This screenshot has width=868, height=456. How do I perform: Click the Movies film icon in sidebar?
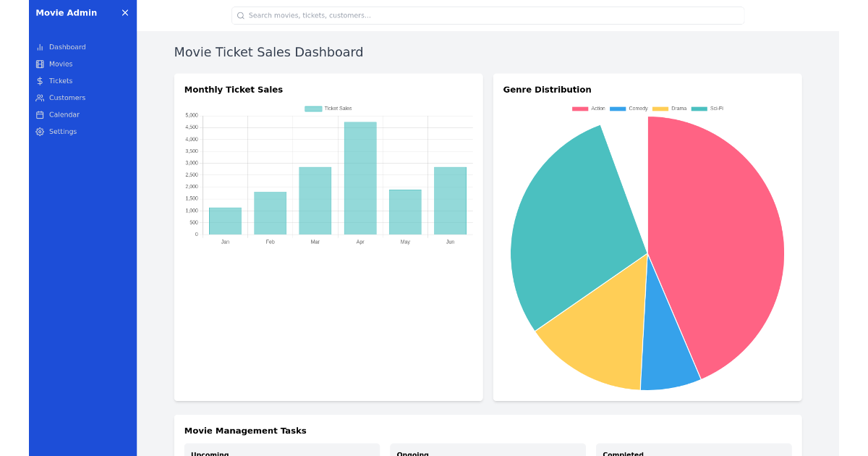(x=39, y=64)
